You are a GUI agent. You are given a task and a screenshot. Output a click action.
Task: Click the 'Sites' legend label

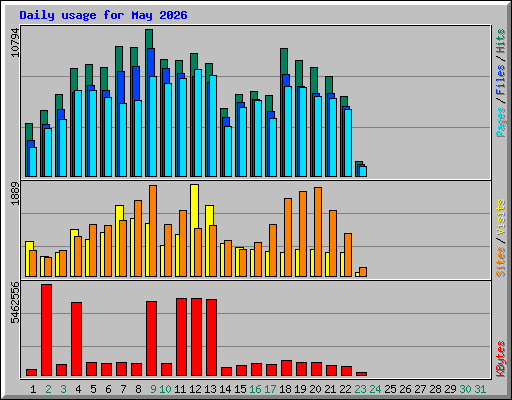500,262
